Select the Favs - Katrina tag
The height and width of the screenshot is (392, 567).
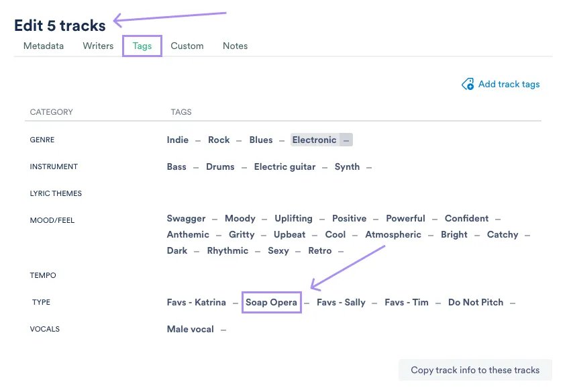(x=196, y=302)
